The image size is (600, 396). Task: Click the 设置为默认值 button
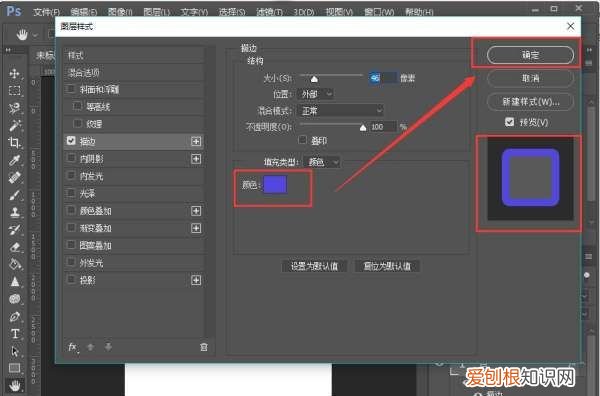(x=314, y=266)
